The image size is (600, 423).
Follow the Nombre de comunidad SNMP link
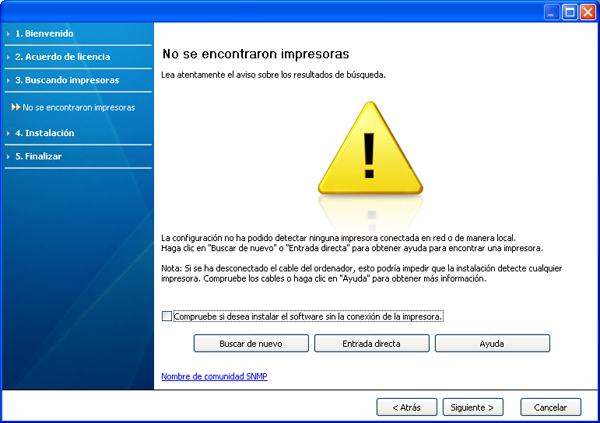[214, 376]
